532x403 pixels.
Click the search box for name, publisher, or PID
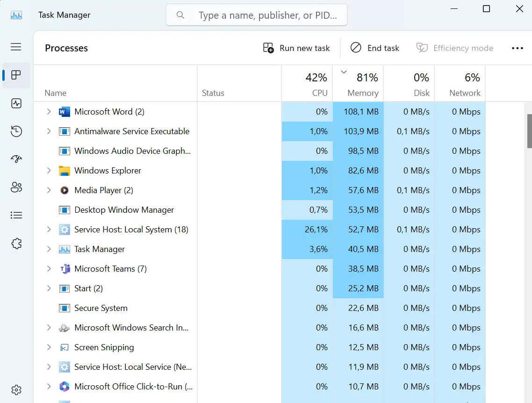[x=257, y=15]
